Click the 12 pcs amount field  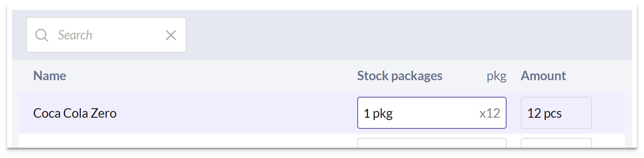[556, 113]
